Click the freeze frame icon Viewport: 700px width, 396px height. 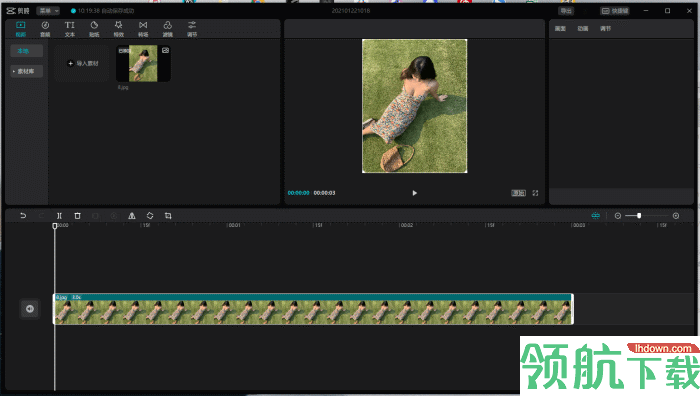tap(95, 216)
